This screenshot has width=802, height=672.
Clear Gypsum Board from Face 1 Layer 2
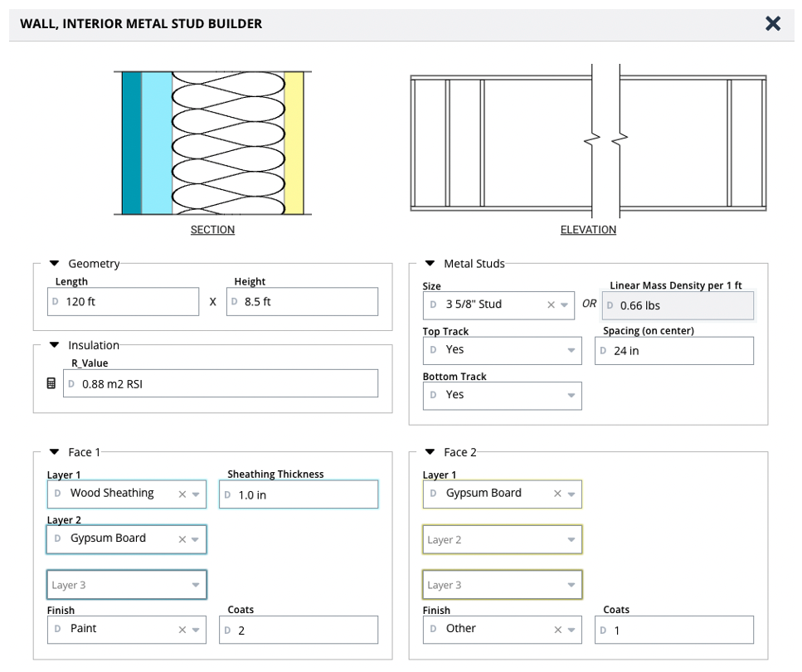pos(182,539)
